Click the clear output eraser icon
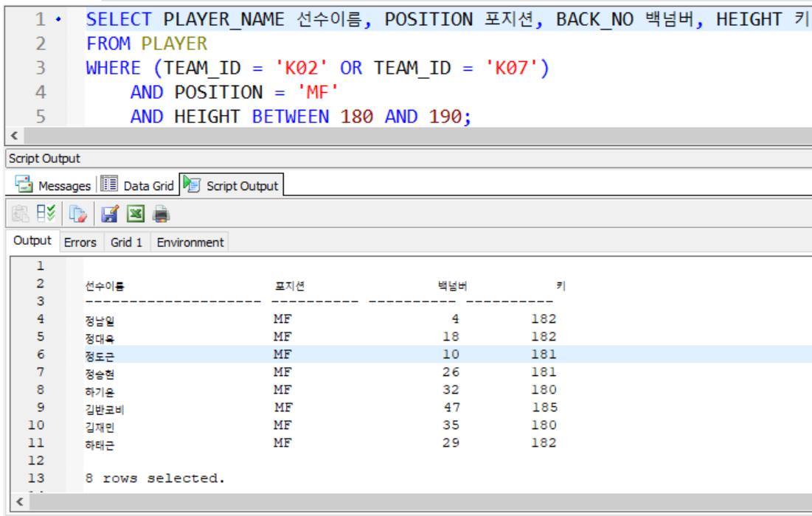This screenshot has height=516, width=812. point(78,214)
